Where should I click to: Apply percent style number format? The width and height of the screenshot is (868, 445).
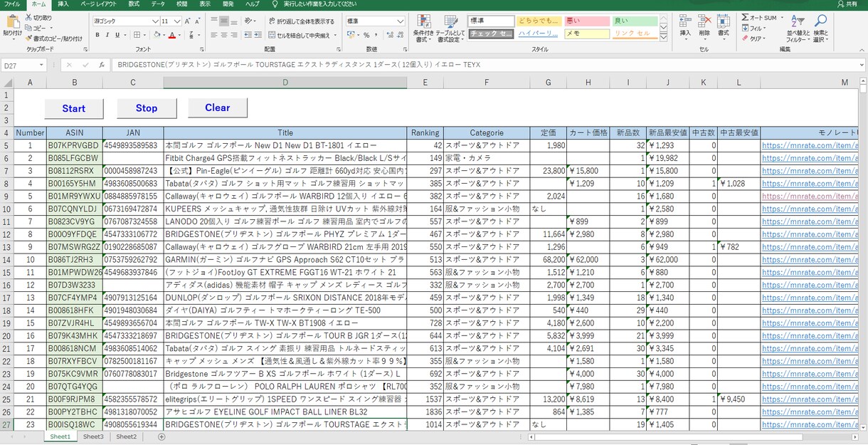(x=366, y=35)
